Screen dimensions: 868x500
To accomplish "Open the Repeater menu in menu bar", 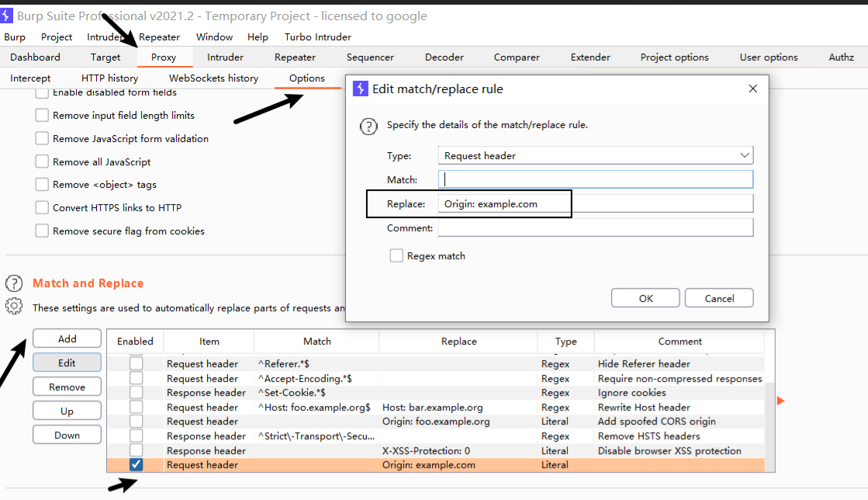I will click(x=160, y=37).
